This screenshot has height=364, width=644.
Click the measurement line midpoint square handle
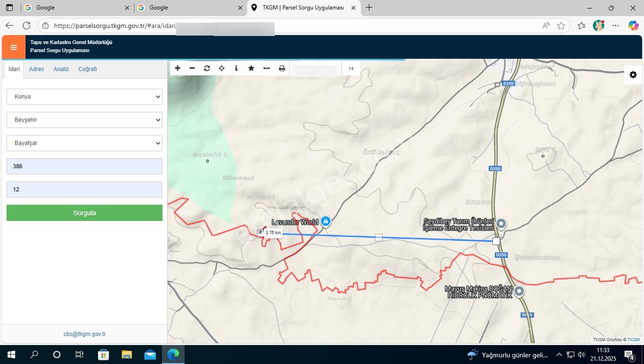click(379, 237)
